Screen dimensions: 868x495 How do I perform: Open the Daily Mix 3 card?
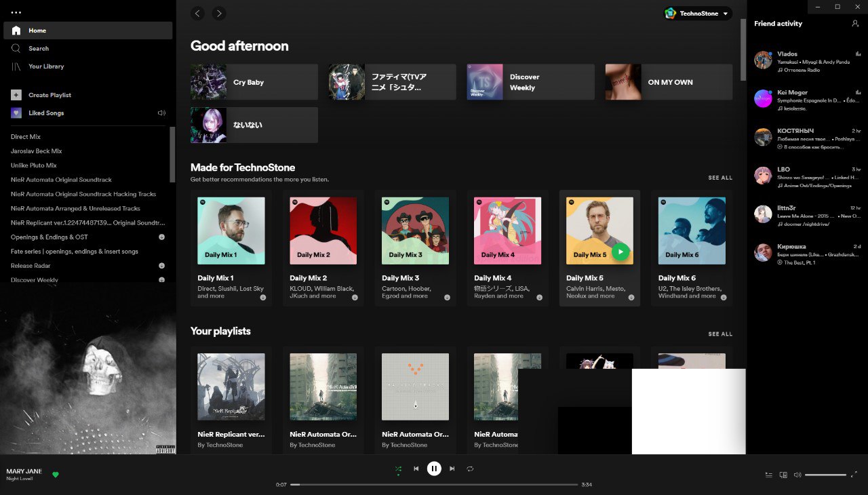point(416,248)
